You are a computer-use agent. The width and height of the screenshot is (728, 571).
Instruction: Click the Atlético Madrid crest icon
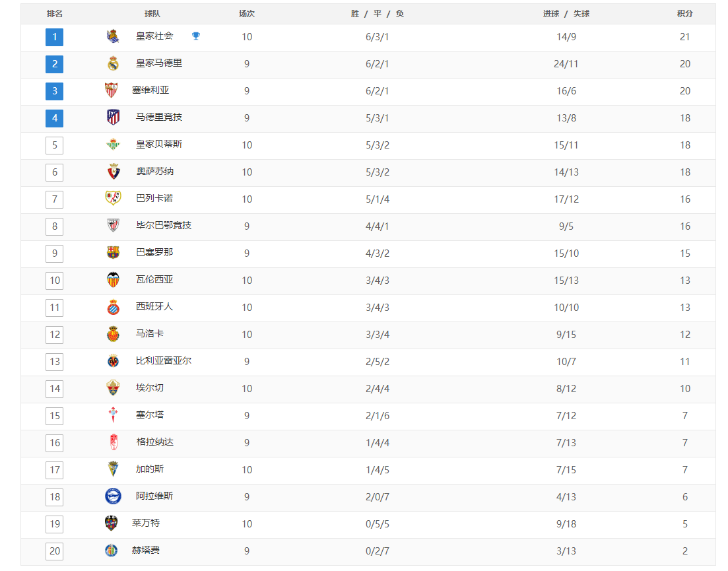(x=113, y=117)
